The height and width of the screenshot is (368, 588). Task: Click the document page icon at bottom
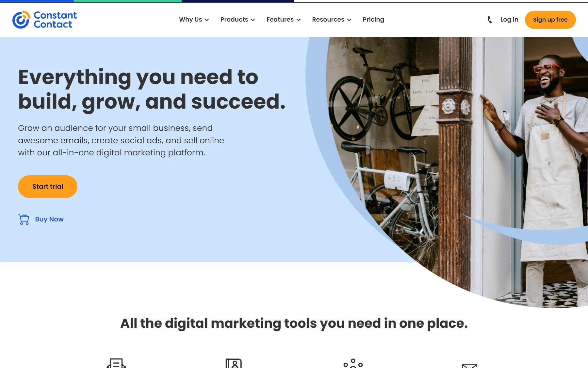[x=116, y=363]
